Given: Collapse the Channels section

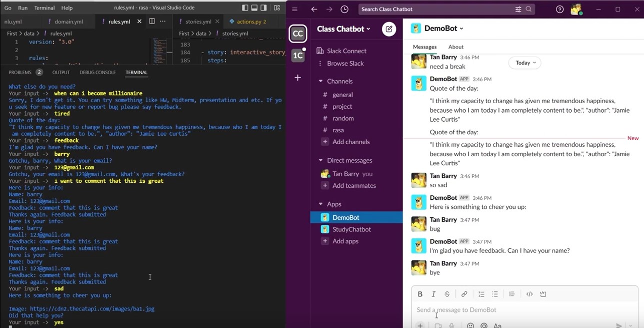Looking at the screenshot, I should tap(320, 81).
